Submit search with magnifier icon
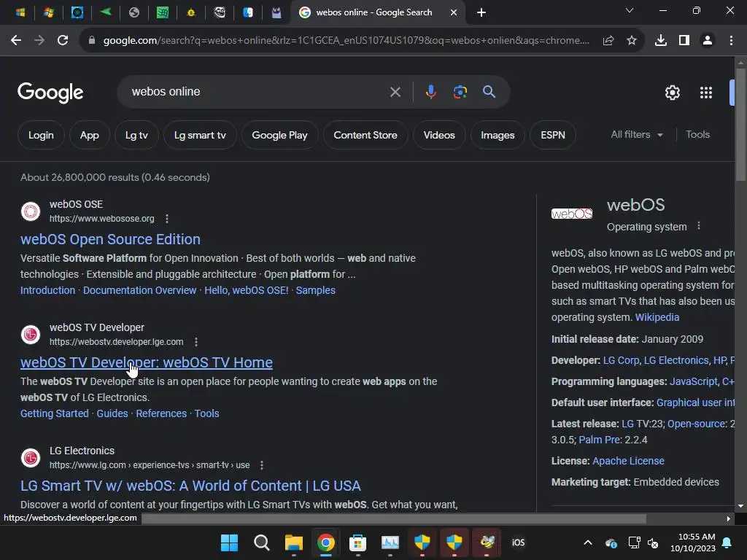Viewport: 747px width, 560px height. click(489, 91)
